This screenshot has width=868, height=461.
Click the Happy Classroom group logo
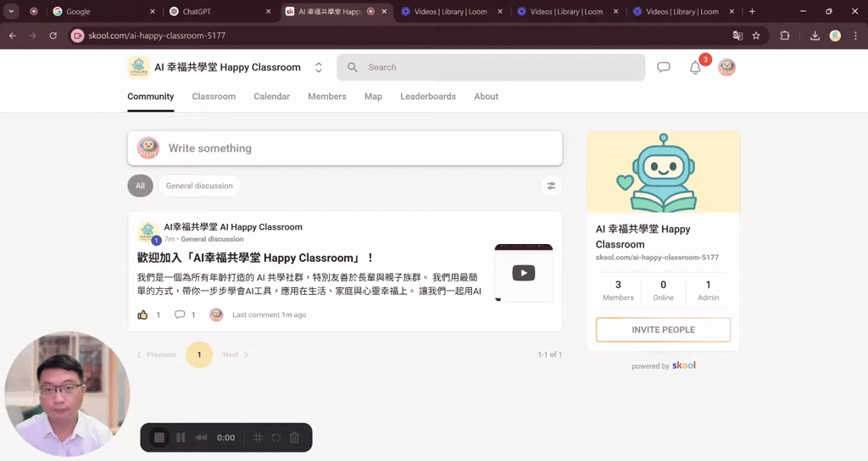click(x=138, y=67)
